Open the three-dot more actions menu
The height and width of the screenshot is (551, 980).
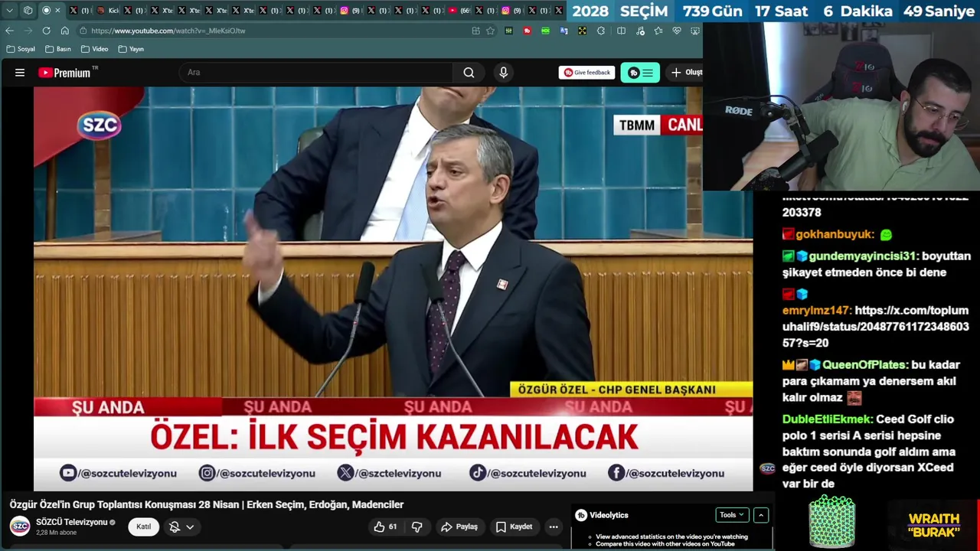(554, 527)
